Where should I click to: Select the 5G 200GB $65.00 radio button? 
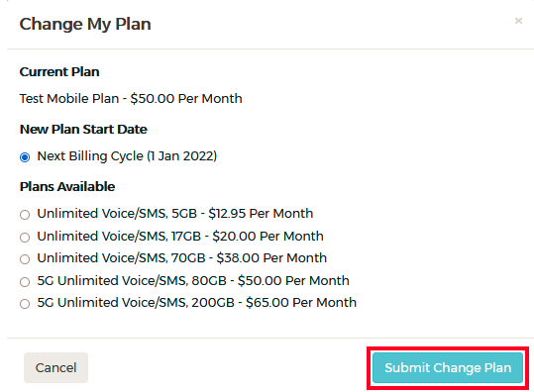point(25,304)
